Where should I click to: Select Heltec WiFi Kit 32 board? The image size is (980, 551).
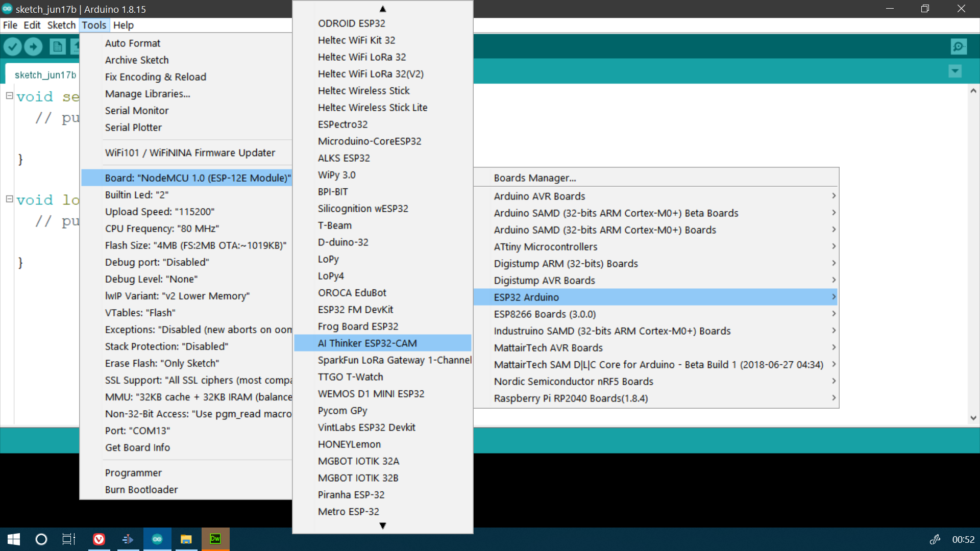pyautogui.click(x=383, y=40)
